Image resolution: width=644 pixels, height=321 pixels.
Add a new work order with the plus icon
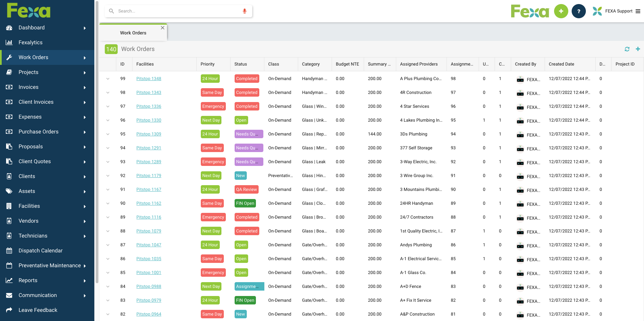(638, 49)
